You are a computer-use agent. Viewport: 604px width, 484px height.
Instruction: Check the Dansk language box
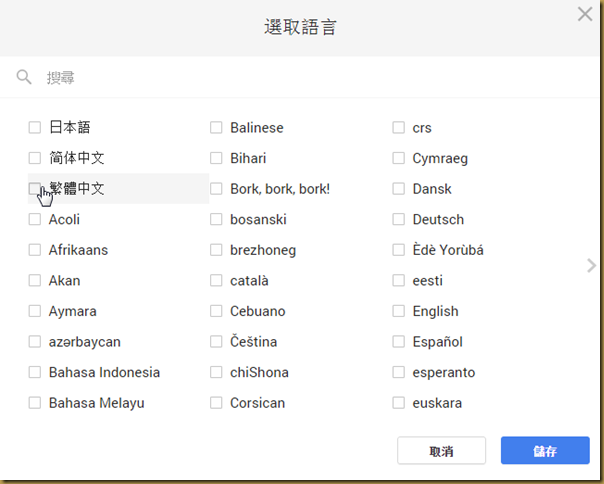coord(399,189)
